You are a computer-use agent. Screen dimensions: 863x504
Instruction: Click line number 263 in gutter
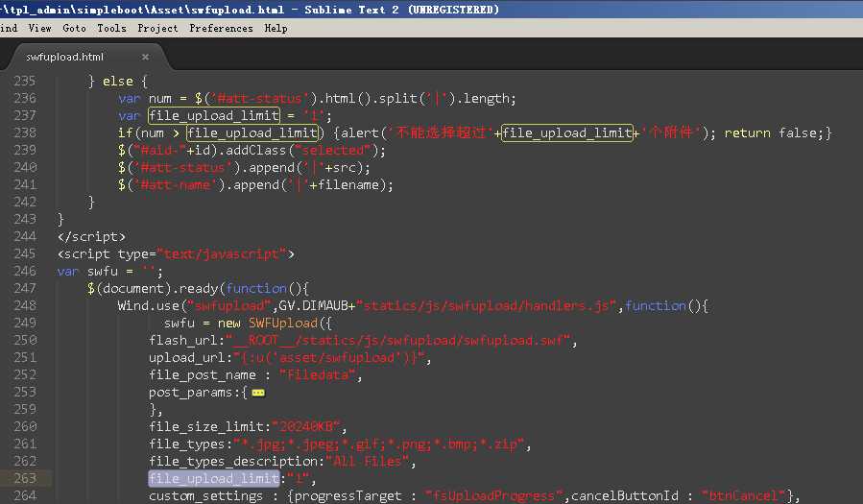pyautogui.click(x=25, y=479)
